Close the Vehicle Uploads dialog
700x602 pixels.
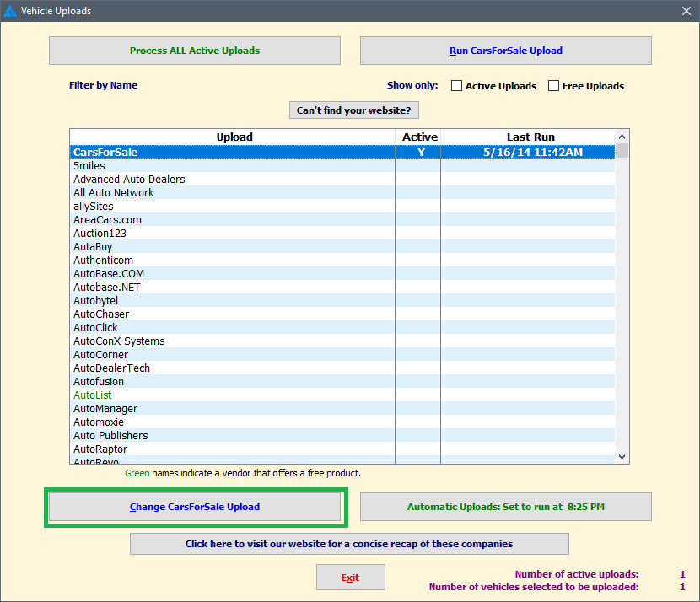687,11
